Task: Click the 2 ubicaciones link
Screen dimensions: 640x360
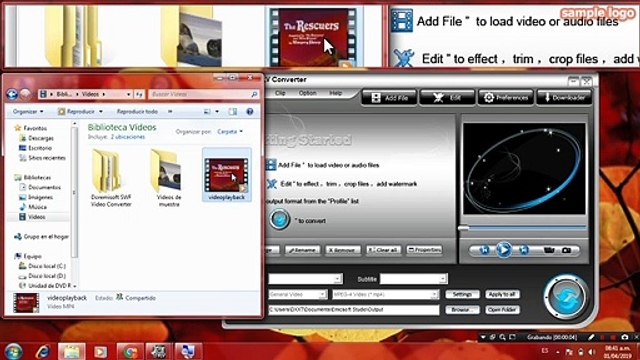Action: (128, 137)
